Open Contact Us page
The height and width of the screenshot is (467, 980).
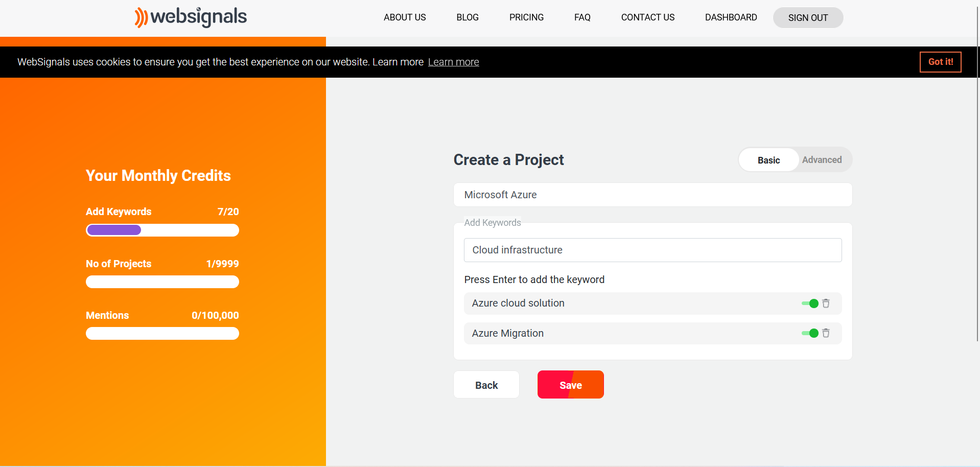coord(647,17)
